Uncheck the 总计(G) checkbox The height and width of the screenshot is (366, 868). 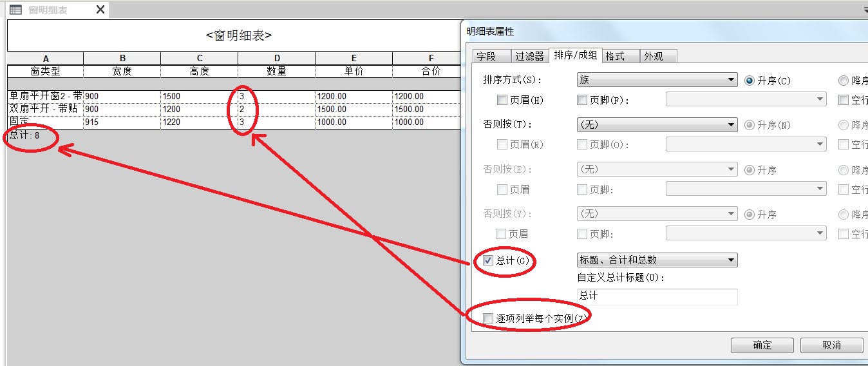point(488,260)
